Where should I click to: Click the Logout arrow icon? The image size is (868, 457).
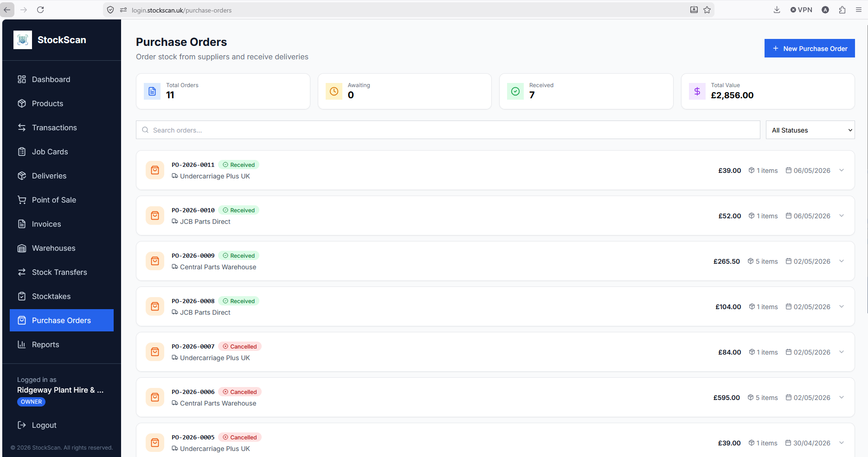(x=22, y=425)
